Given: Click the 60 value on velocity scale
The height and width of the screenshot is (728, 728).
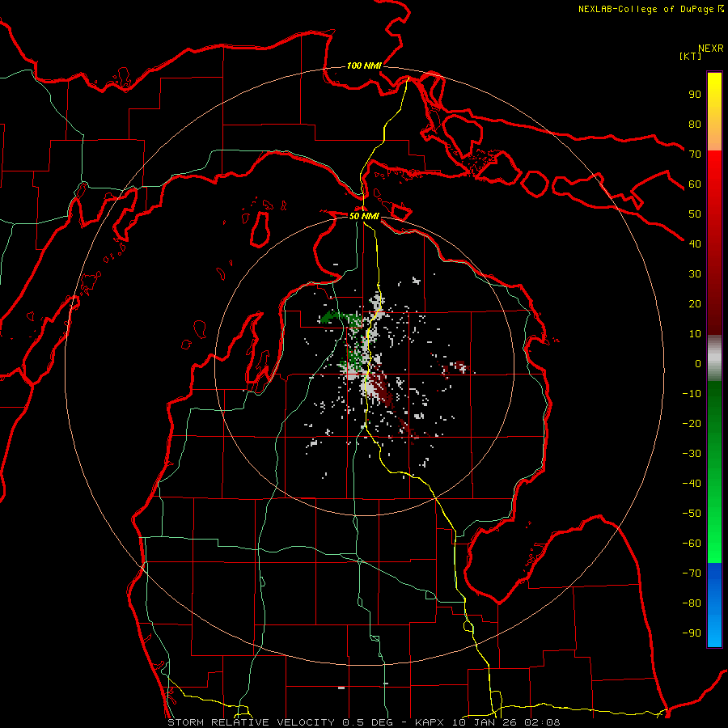Looking at the screenshot, I should [695, 184].
